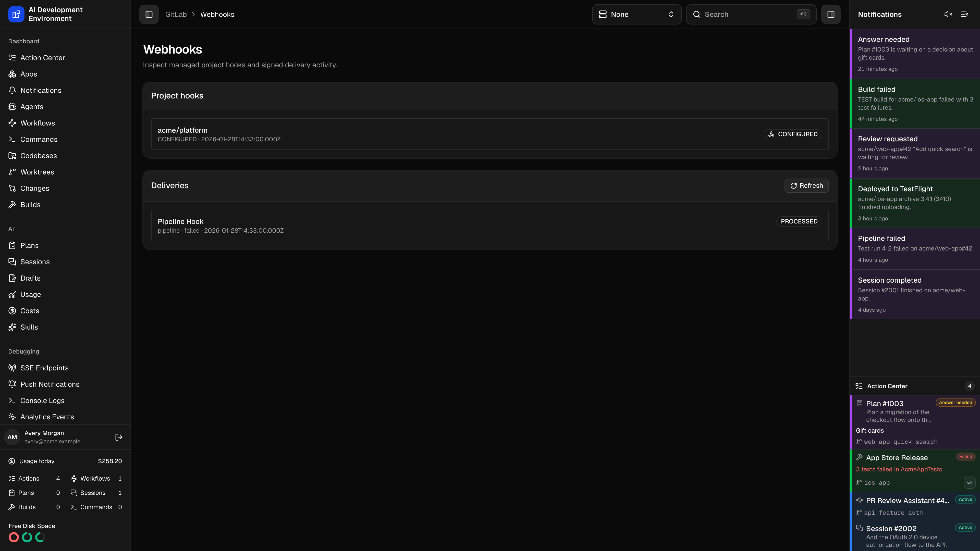
Task: Open the None environment dropdown
Action: click(636, 14)
